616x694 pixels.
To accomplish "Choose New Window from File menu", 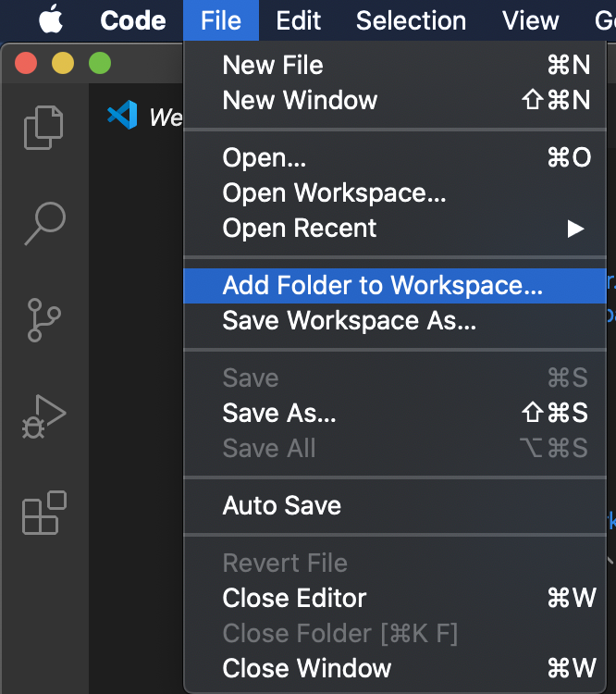I will [395, 100].
